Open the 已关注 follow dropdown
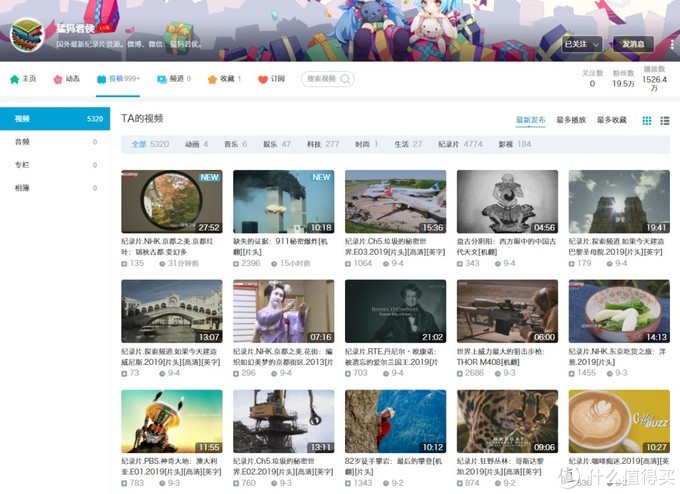This screenshot has height=494, width=680. pyautogui.click(x=582, y=44)
